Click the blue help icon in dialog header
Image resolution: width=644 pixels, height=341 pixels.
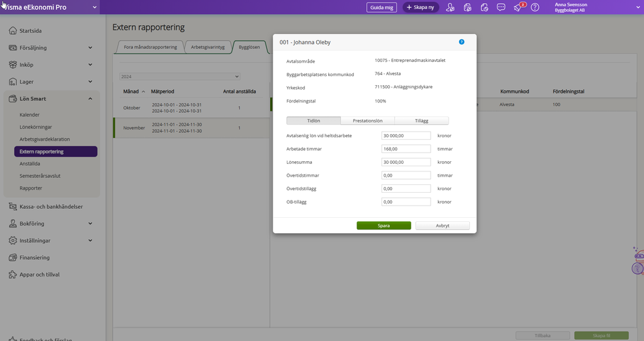(x=462, y=42)
